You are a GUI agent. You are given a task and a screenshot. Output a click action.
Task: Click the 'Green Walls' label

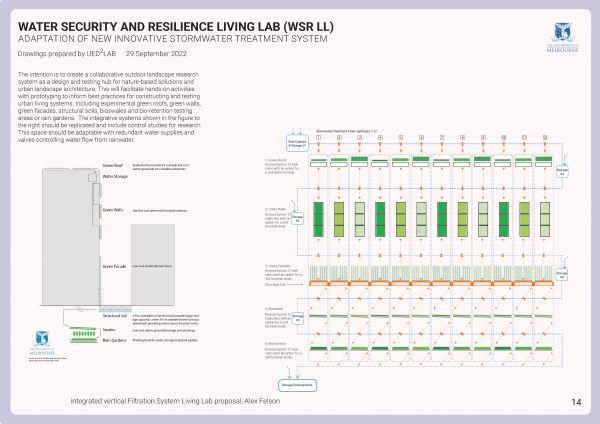point(113,210)
